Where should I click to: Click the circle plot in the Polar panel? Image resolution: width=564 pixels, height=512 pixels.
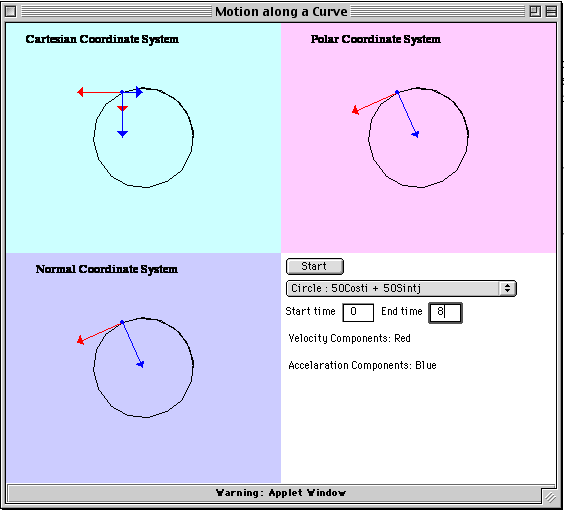pyautogui.click(x=418, y=137)
